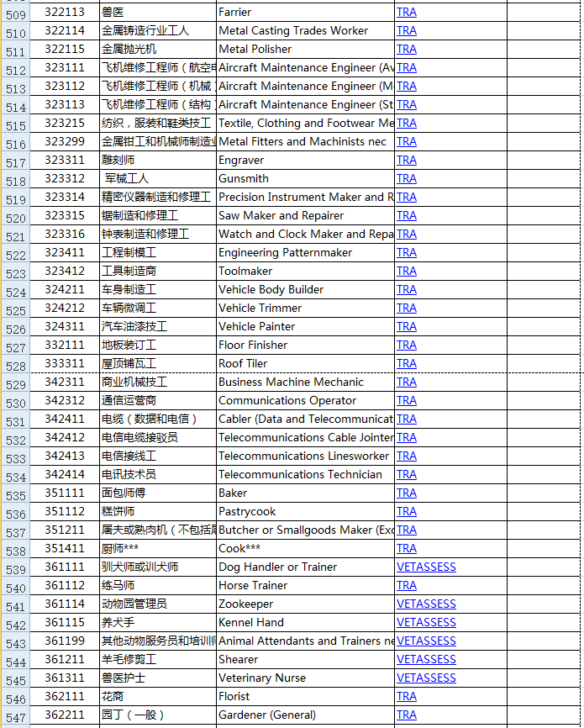This screenshot has height=728, width=584.
Task: Select the cell containing code 342411
Action: click(65, 419)
